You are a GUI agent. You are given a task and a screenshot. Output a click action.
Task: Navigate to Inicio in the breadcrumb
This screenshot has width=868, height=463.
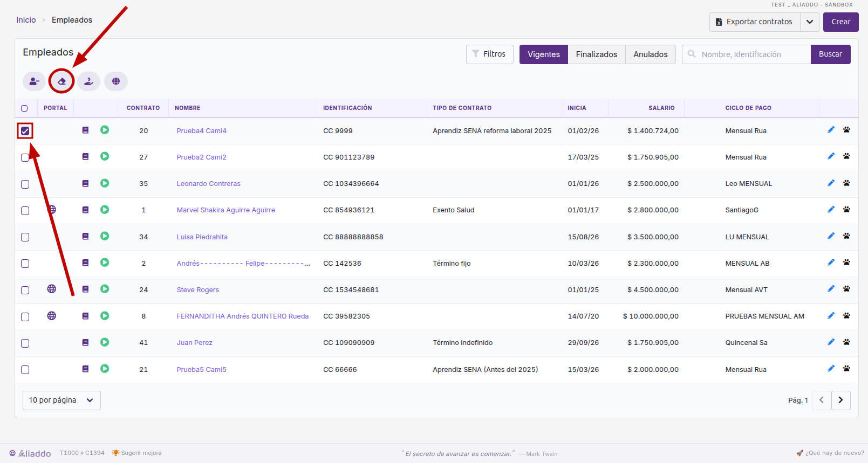26,20
